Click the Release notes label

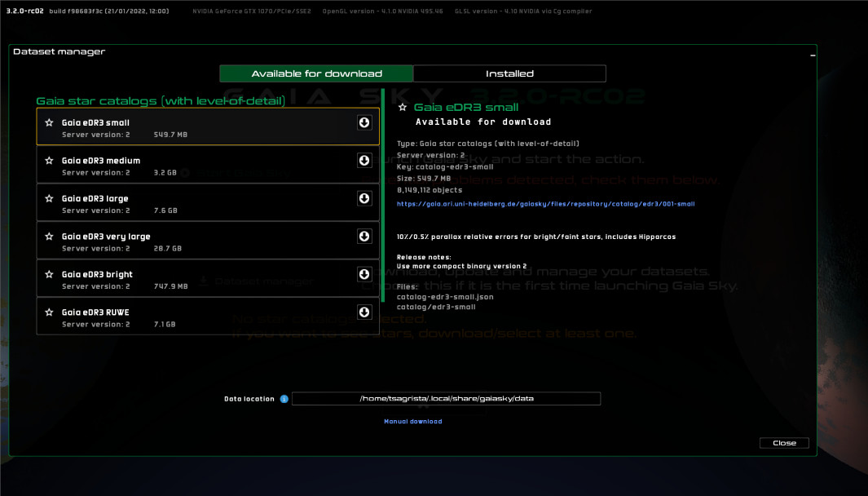(424, 257)
